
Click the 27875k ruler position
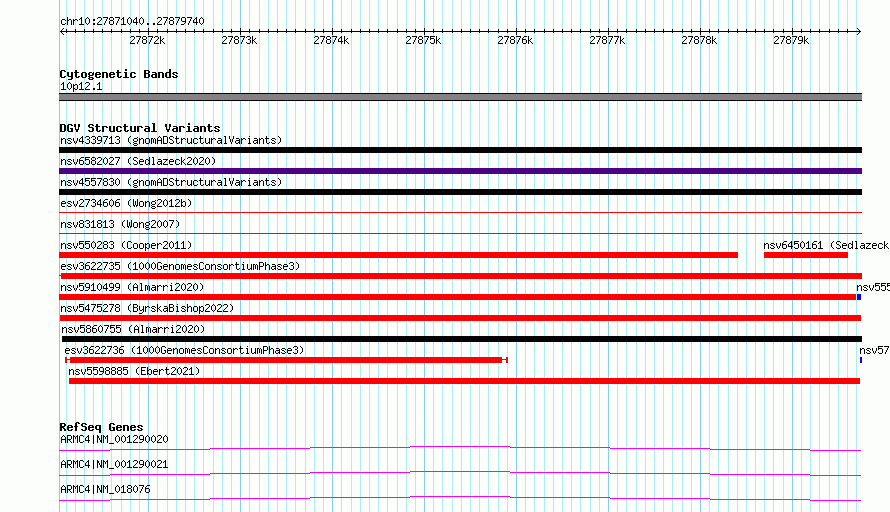(423, 40)
